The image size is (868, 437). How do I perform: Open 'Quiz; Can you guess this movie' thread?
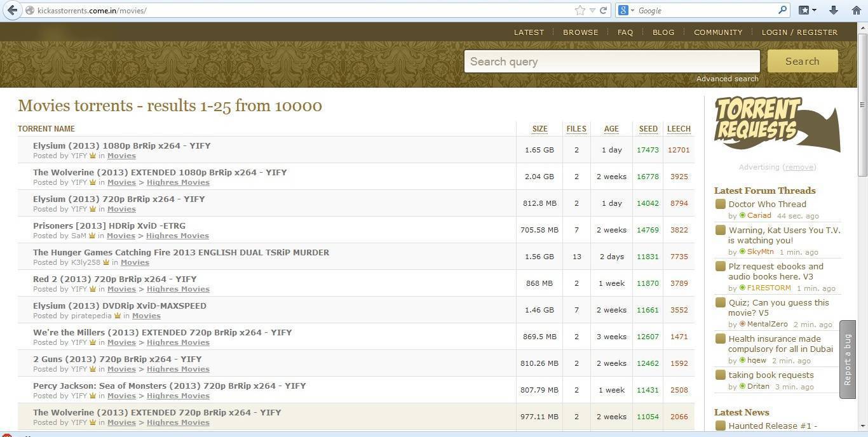coord(778,307)
